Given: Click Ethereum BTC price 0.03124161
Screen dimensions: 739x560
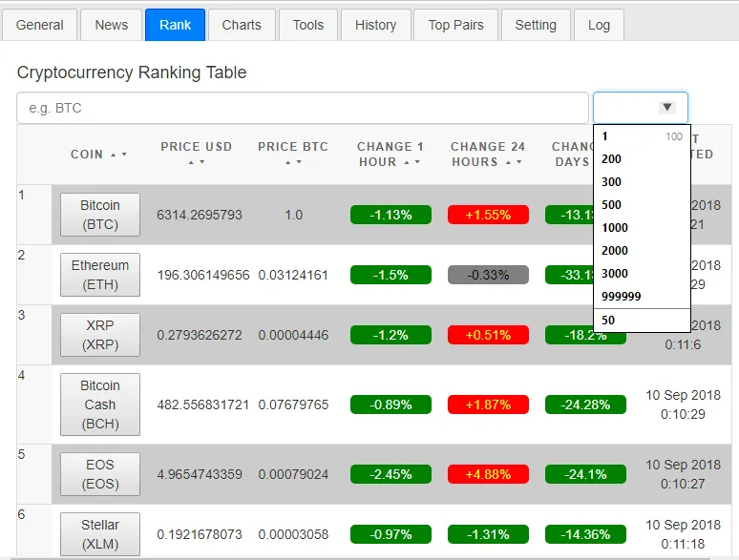Looking at the screenshot, I should click(x=293, y=275).
